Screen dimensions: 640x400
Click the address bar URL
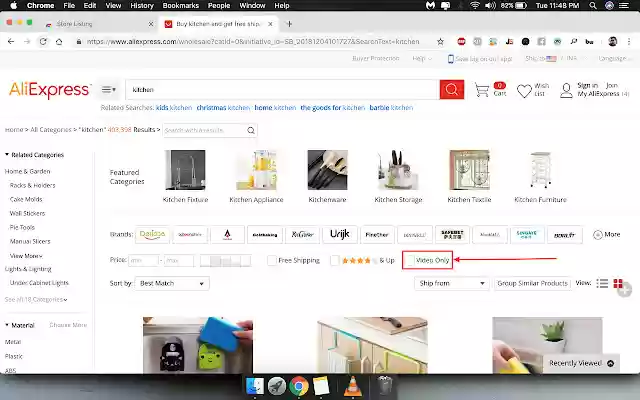253,42
